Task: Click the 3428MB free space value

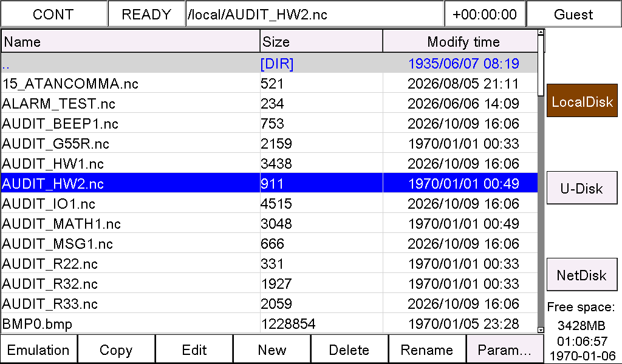Action: click(x=581, y=326)
